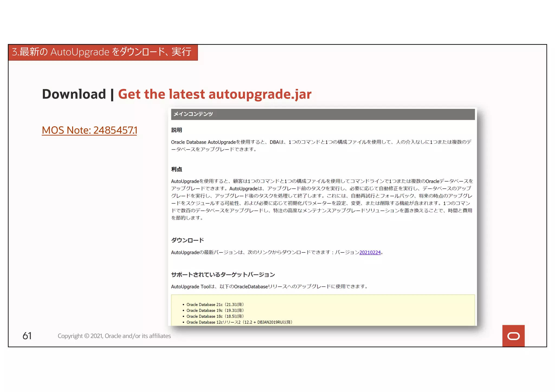Select the Oracle Database 21c list item
555x392 pixels.
[x=215, y=304]
